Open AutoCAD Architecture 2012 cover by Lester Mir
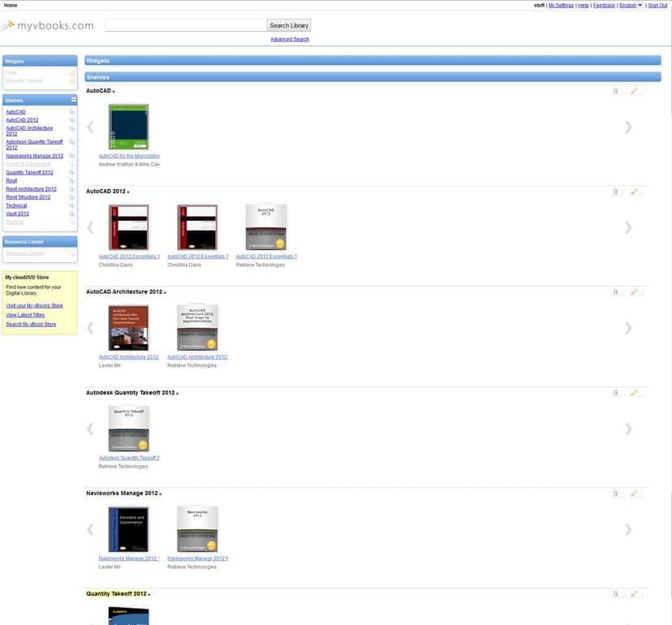Screen dimensions: 672x625 coord(128,328)
